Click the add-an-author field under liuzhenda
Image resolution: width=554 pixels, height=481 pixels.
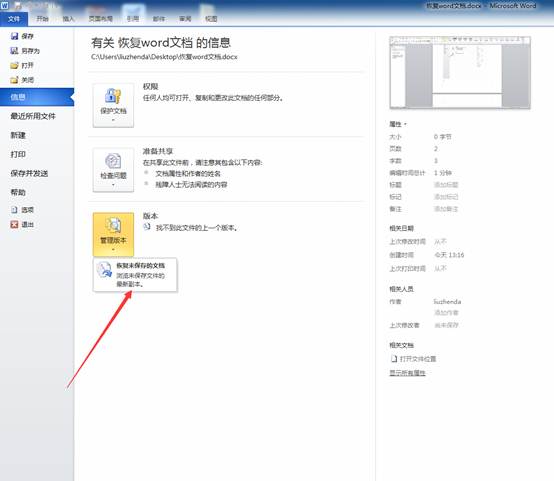pyautogui.click(x=446, y=312)
